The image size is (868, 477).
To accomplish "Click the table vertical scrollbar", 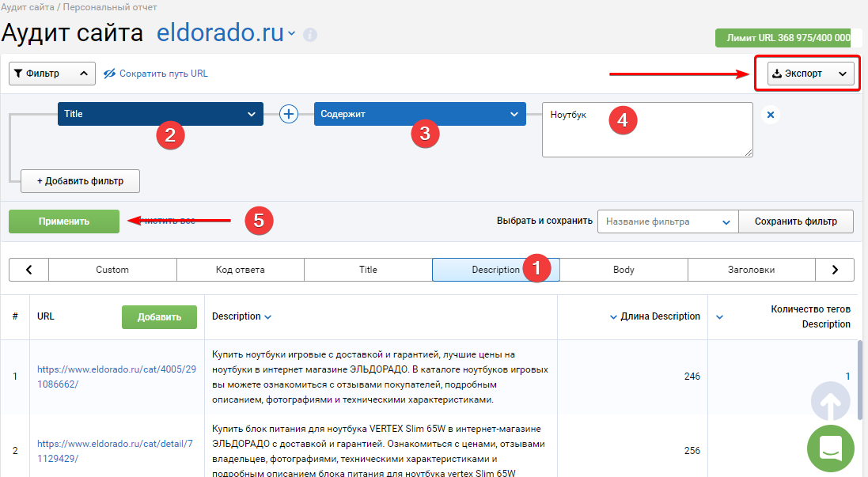I will pos(860,380).
